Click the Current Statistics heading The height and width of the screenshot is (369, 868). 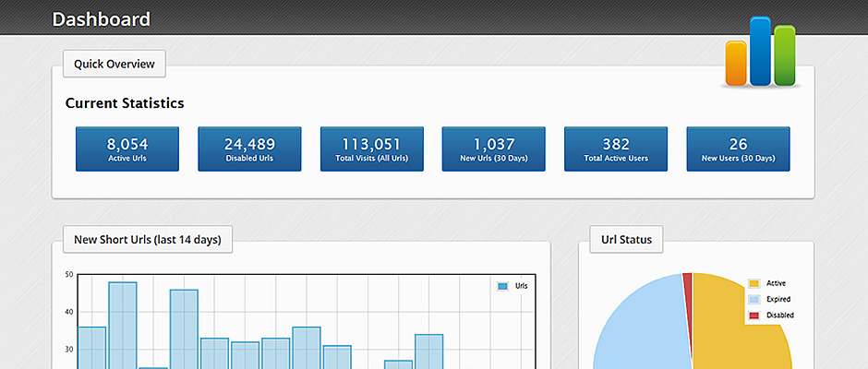point(125,103)
